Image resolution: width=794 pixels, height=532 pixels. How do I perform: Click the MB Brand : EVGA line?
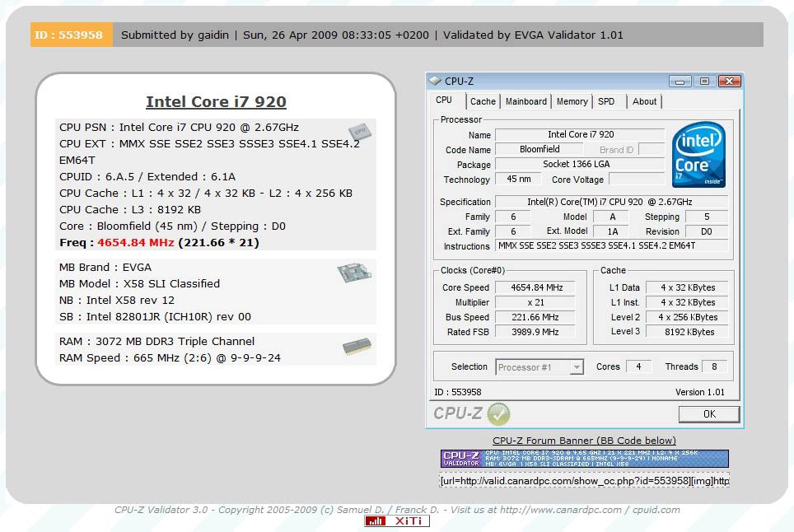point(105,268)
